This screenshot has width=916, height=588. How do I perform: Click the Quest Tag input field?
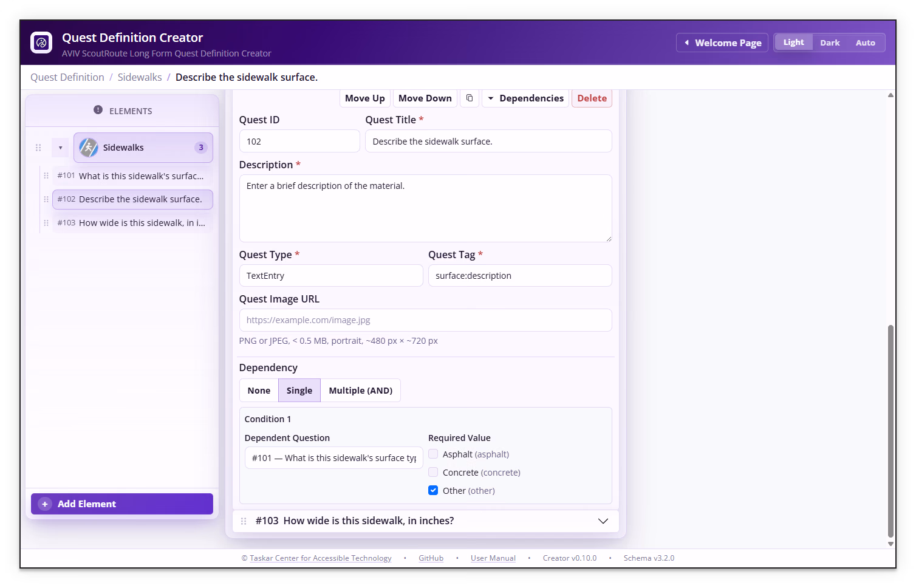tap(520, 276)
